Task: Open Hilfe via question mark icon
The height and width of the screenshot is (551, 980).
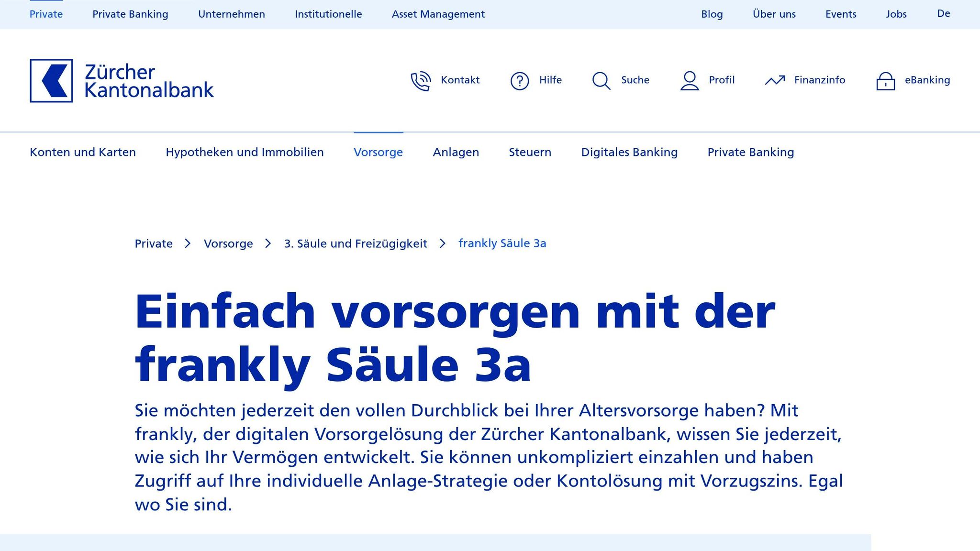Action: (x=519, y=81)
